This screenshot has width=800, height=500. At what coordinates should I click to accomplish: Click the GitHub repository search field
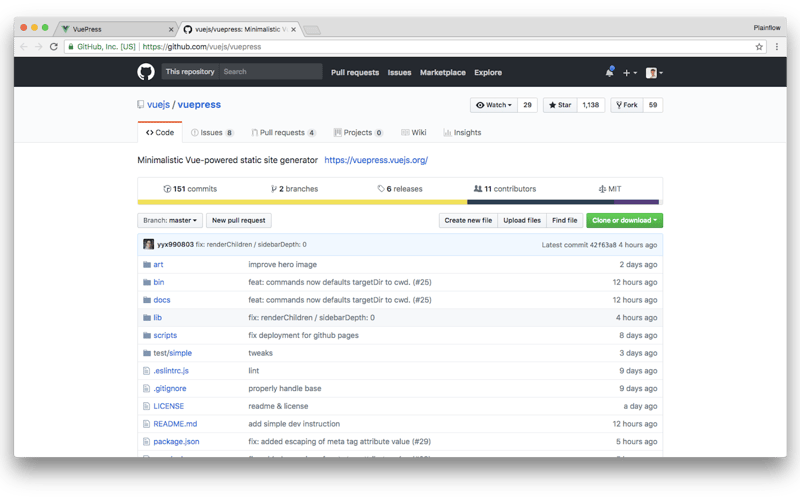pos(270,72)
